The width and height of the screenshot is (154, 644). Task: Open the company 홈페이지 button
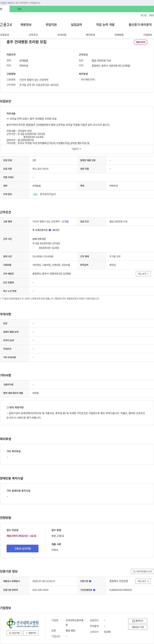coord(138,621)
